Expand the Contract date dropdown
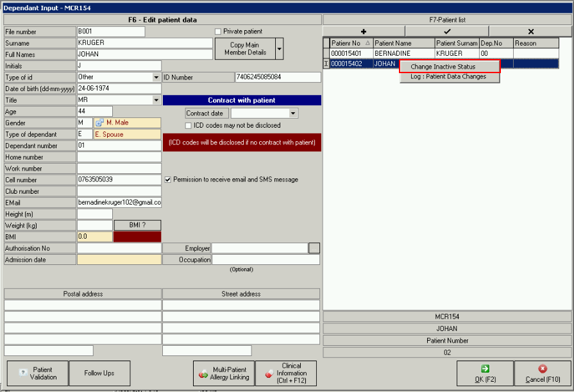574x392 pixels. pyautogui.click(x=293, y=114)
